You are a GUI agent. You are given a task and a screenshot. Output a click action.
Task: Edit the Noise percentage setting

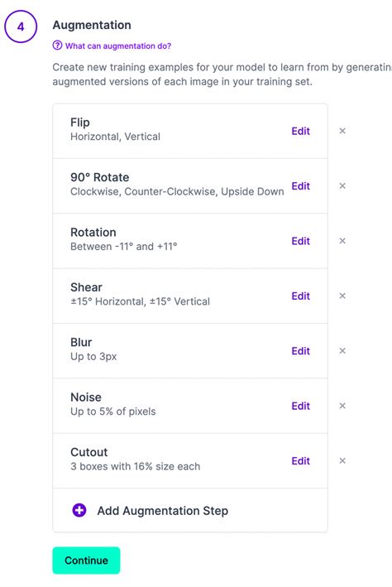(x=301, y=406)
